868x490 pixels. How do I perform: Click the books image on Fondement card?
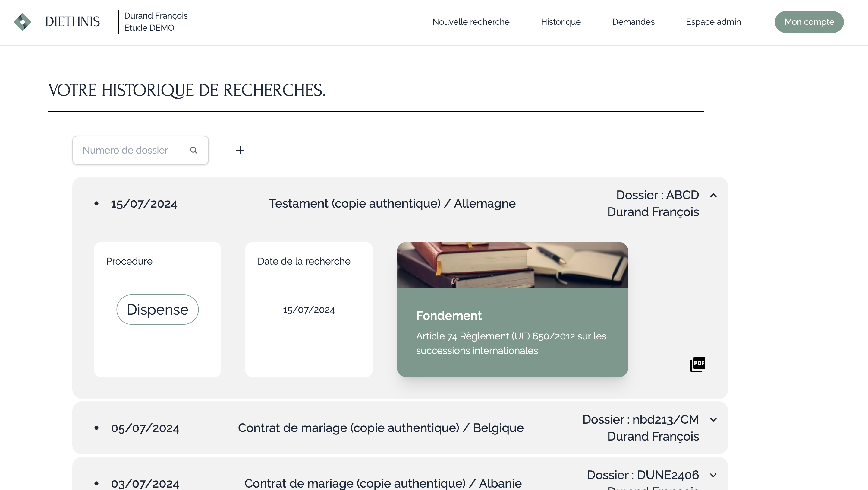[x=512, y=265]
